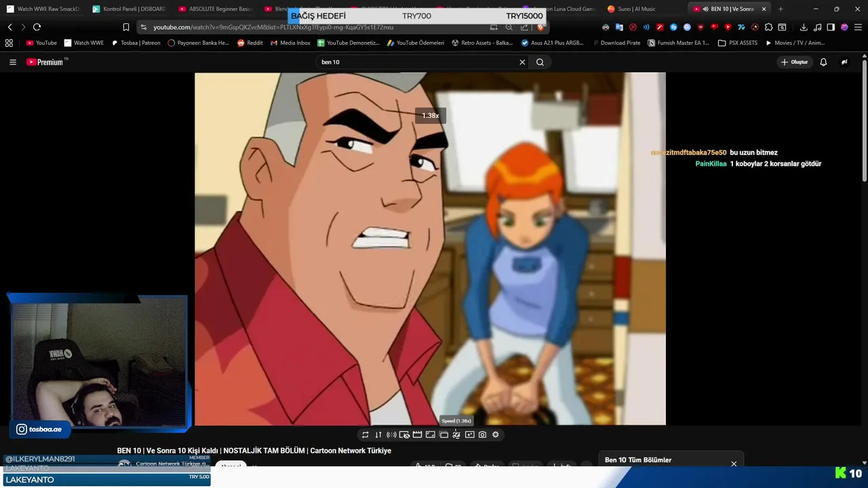Viewport: 868px width, 488px height.
Task: Open the Media Inbox Gmail bookmark
Action: pos(290,43)
